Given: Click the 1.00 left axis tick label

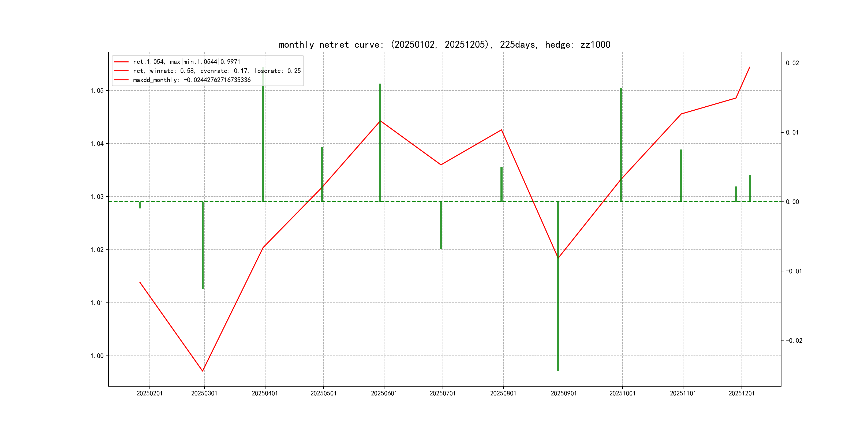Looking at the screenshot, I should point(97,356).
